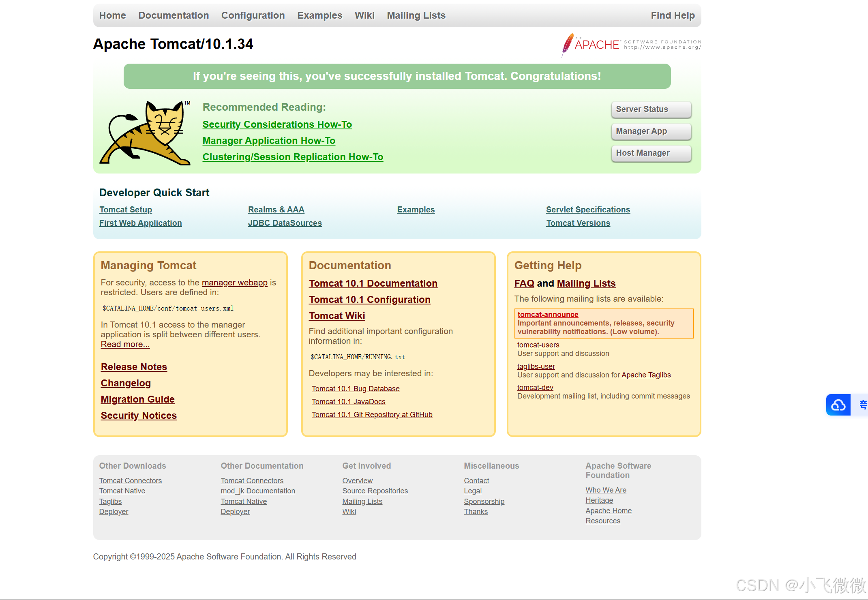Image resolution: width=868 pixels, height=600 pixels.
Task: Click the blue cloud floating widget icon
Action: pyautogui.click(x=838, y=405)
